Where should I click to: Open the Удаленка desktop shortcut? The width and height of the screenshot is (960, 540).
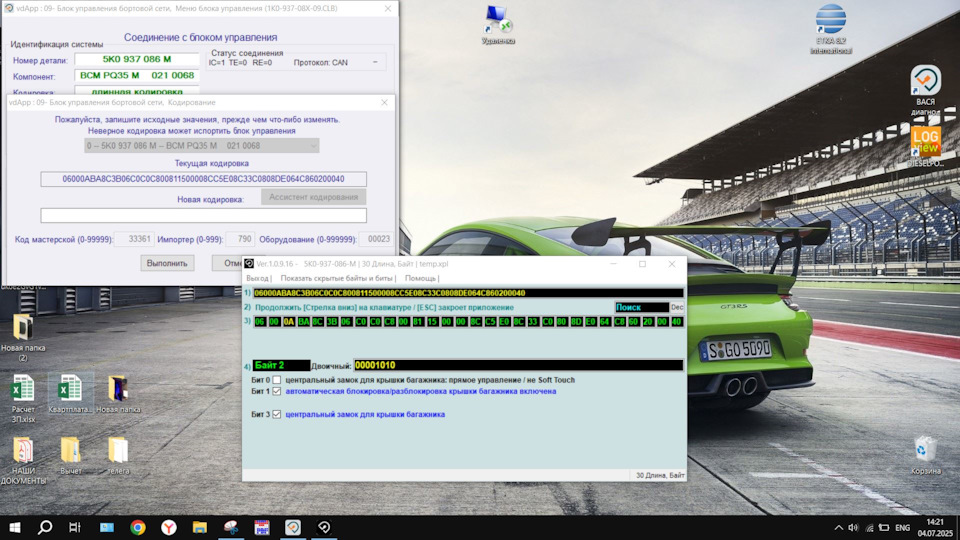pyautogui.click(x=498, y=24)
